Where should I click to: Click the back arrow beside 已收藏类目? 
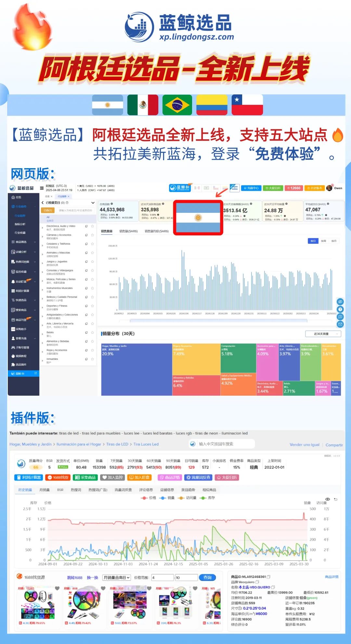tap(43, 203)
